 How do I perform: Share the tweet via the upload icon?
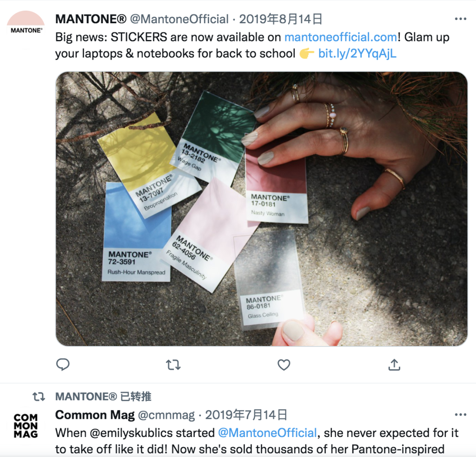pos(394,365)
